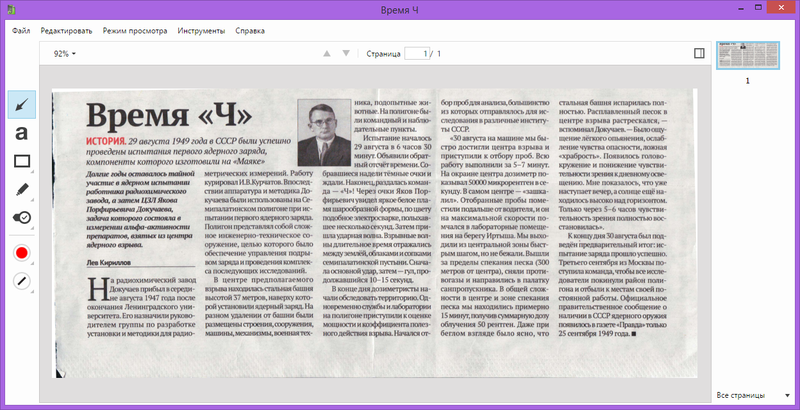Toggle the thumbnail side panel
The image size is (800, 410).
pos(699,54)
